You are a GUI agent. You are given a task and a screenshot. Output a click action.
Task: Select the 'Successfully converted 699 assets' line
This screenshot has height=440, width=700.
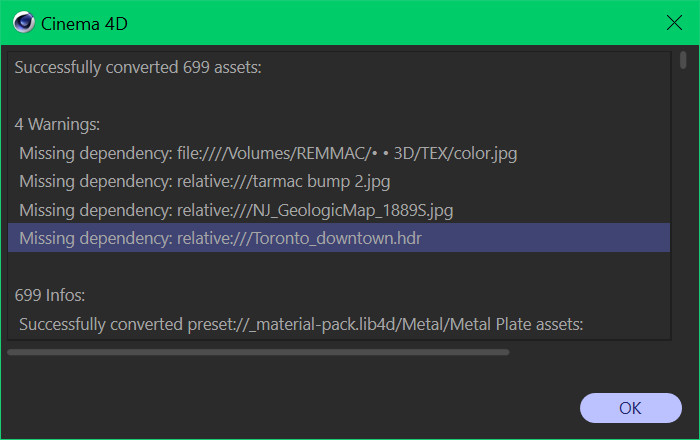[x=339, y=67]
